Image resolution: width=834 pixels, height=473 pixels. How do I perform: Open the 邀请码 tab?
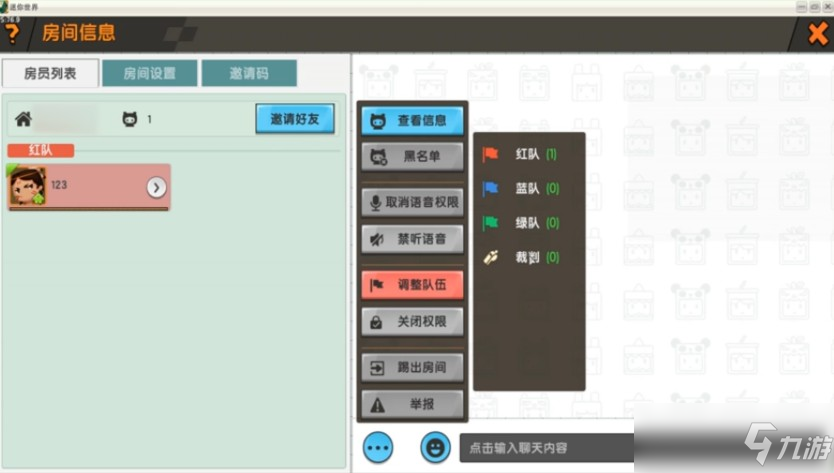click(x=249, y=73)
